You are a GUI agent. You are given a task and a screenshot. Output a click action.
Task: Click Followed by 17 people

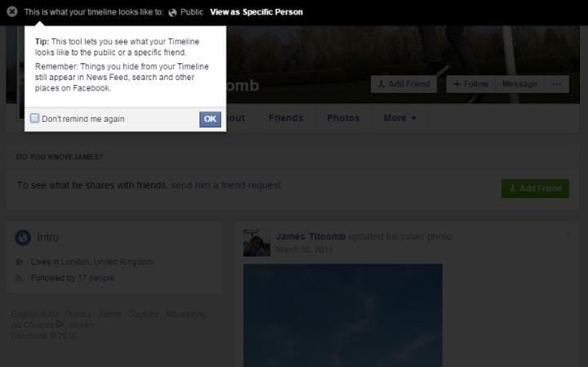[73, 278]
